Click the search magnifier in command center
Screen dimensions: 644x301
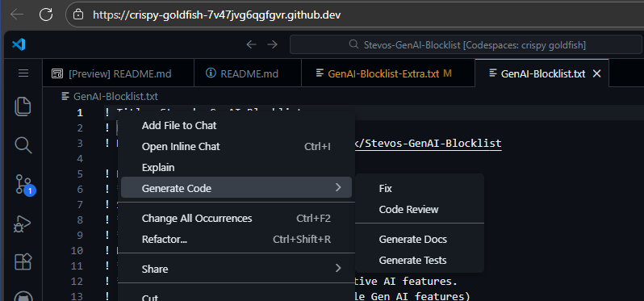point(353,44)
